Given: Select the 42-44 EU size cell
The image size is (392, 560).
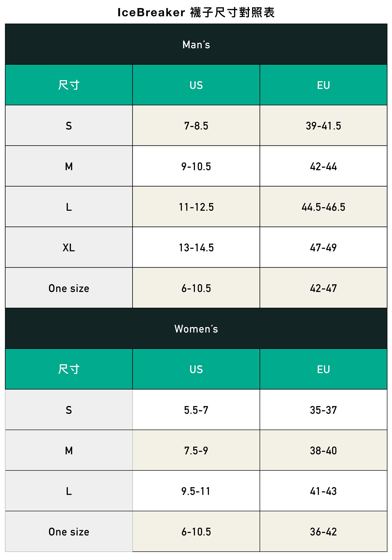Looking at the screenshot, I should pyautogui.click(x=323, y=166).
